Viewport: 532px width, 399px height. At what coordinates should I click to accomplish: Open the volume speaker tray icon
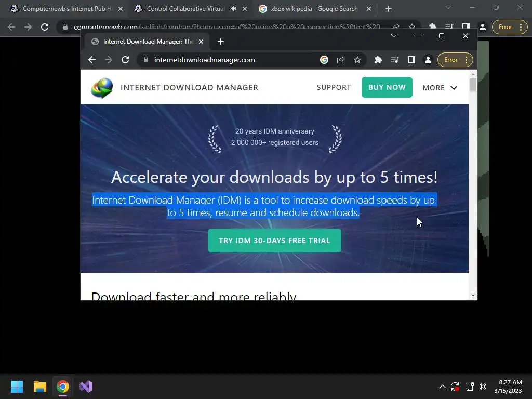click(482, 387)
